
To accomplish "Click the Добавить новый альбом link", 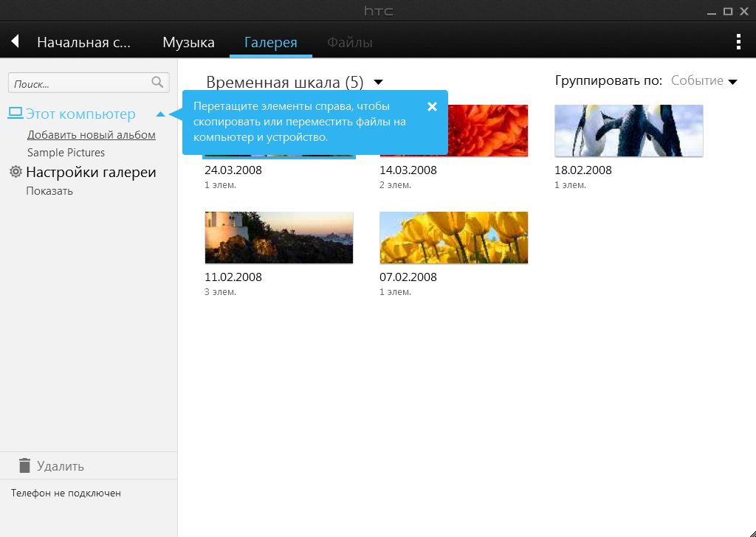I will [x=91, y=135].
